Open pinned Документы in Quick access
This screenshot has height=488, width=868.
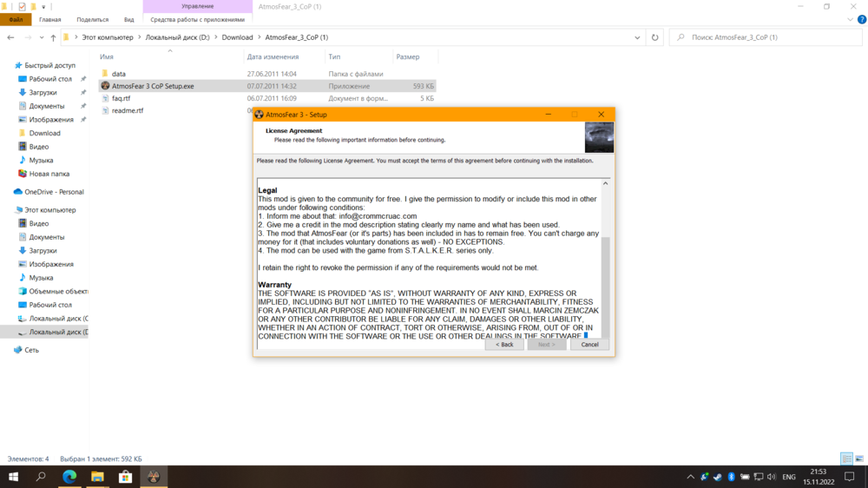point(47,106)
